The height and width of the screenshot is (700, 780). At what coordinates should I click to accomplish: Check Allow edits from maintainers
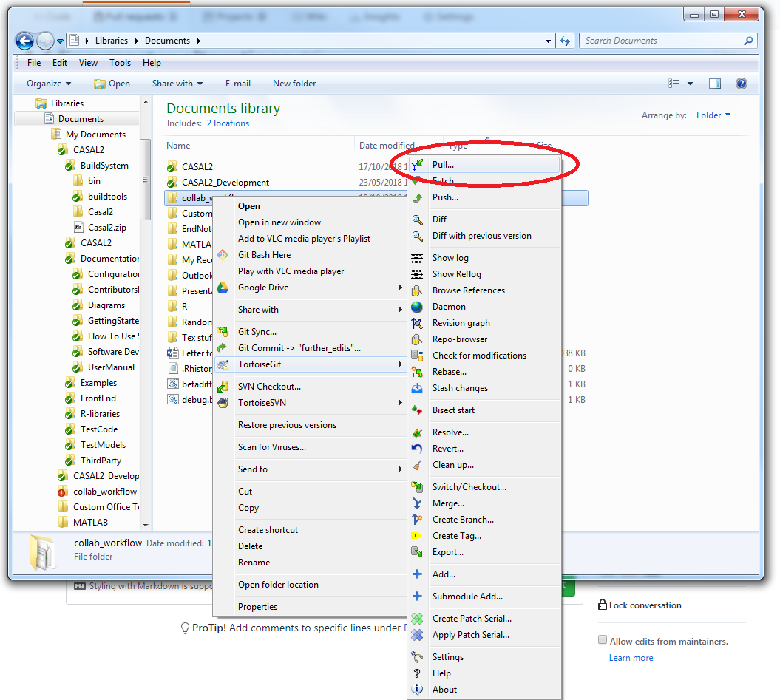click(x=603, y=640)
